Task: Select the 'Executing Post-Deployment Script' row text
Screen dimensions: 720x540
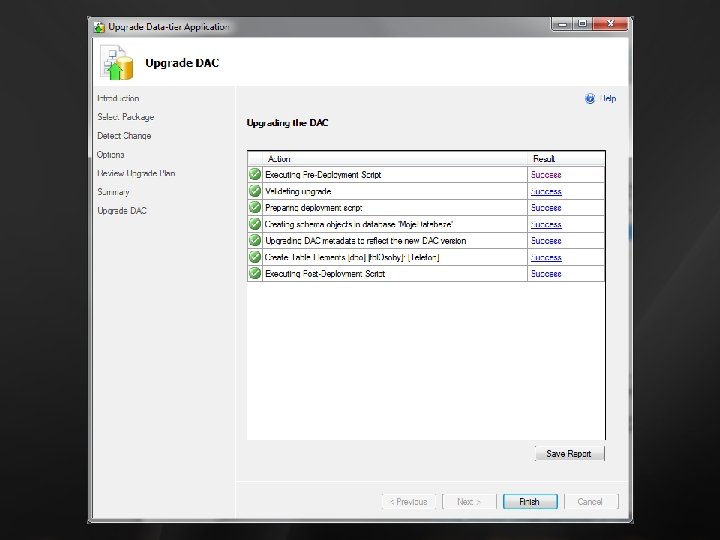Action: (325, 274)
